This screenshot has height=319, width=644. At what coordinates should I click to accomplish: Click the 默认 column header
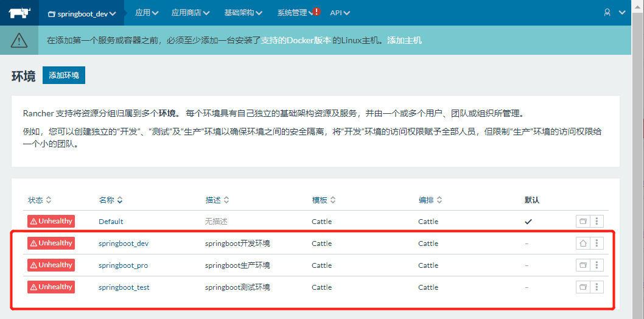pyautogui.click(x=531, y=200)
